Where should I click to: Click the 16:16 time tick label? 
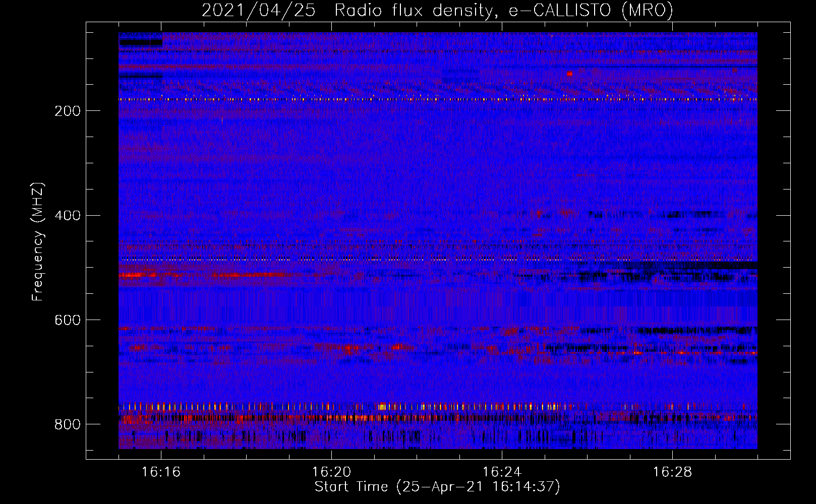pos(161,472)
